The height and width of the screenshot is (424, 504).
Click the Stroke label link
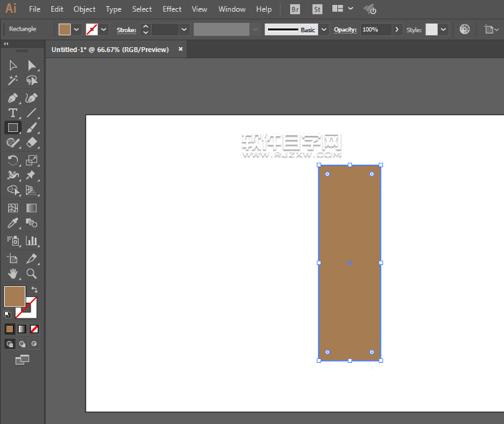(x=126, y=30)
